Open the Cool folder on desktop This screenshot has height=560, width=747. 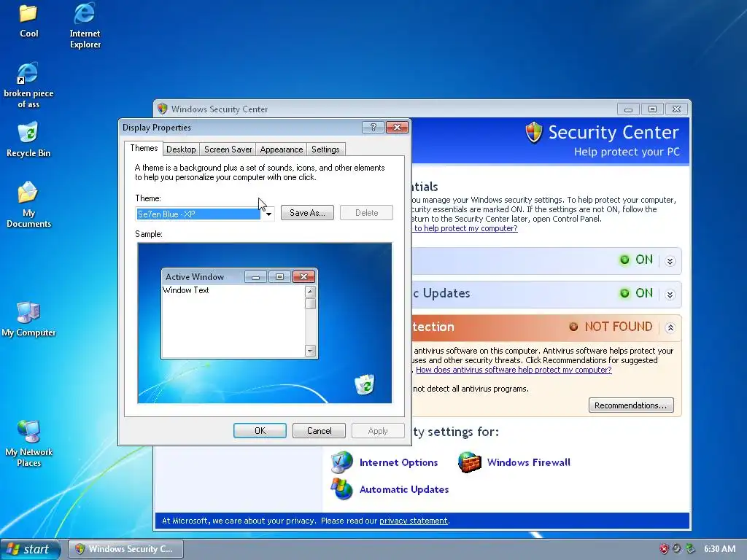28,20
